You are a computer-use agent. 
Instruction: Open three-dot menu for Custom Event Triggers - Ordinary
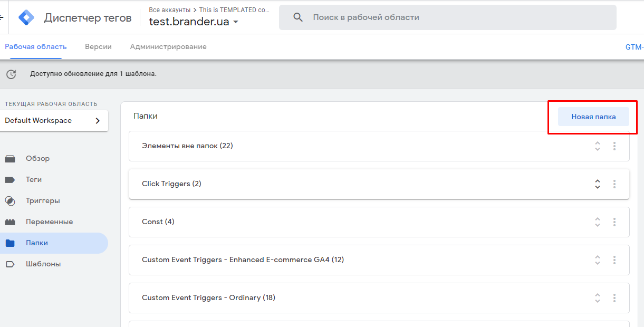pos(614,298)
